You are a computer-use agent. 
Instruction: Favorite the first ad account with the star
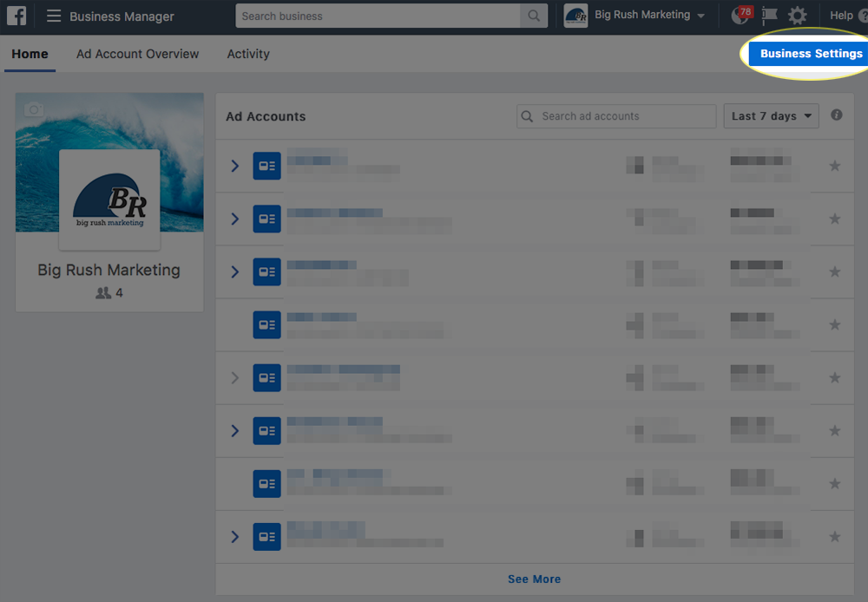click(834, 166)
